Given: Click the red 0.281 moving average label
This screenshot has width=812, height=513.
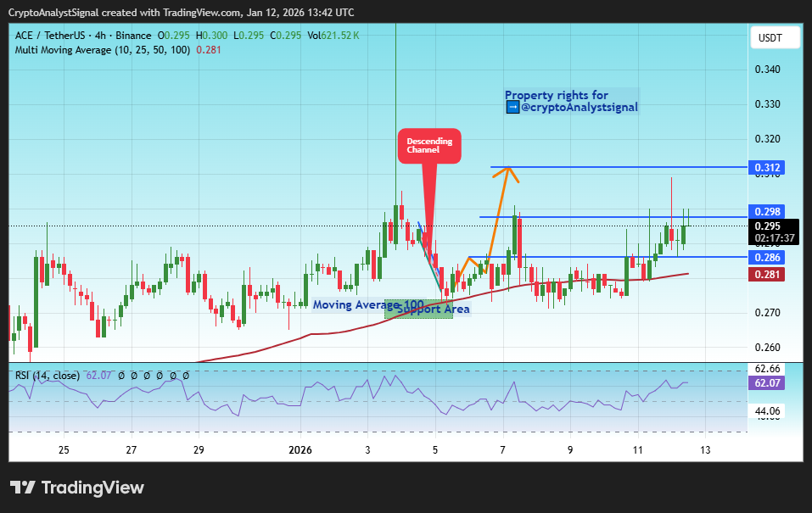Looking at the screenshot, I should pos(766,275).
